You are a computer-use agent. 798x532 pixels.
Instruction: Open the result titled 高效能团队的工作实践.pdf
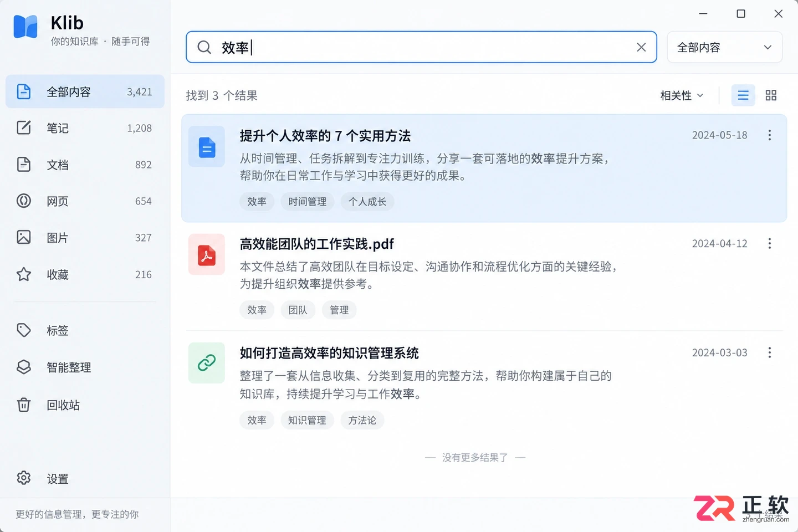point(317,244)
